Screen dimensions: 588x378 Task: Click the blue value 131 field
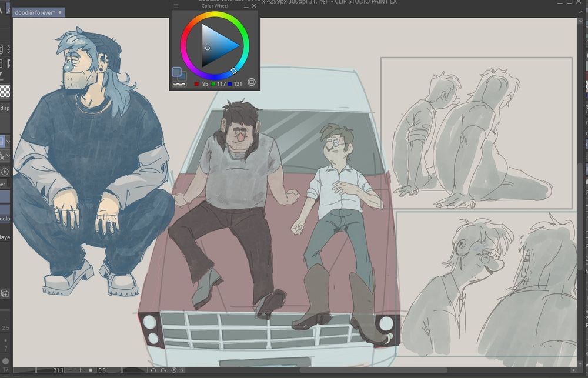(238, 84)
